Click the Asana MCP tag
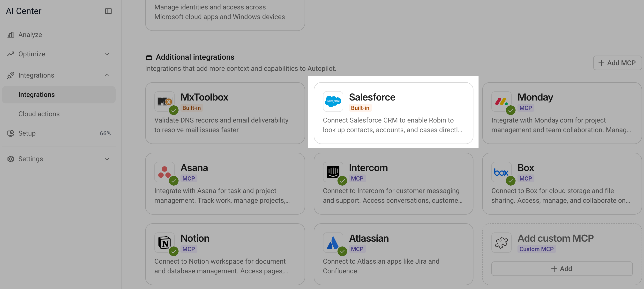 pyautogui.click(x=188, y=179)
